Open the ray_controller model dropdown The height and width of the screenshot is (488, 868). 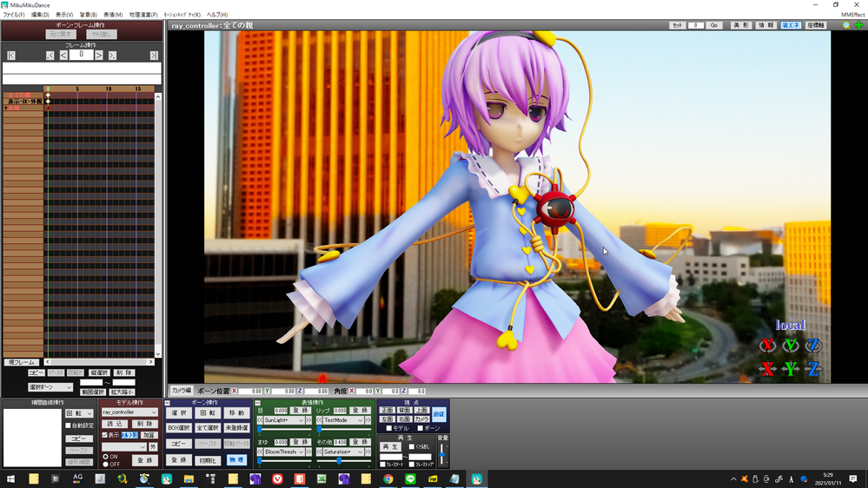coord(129,412)
